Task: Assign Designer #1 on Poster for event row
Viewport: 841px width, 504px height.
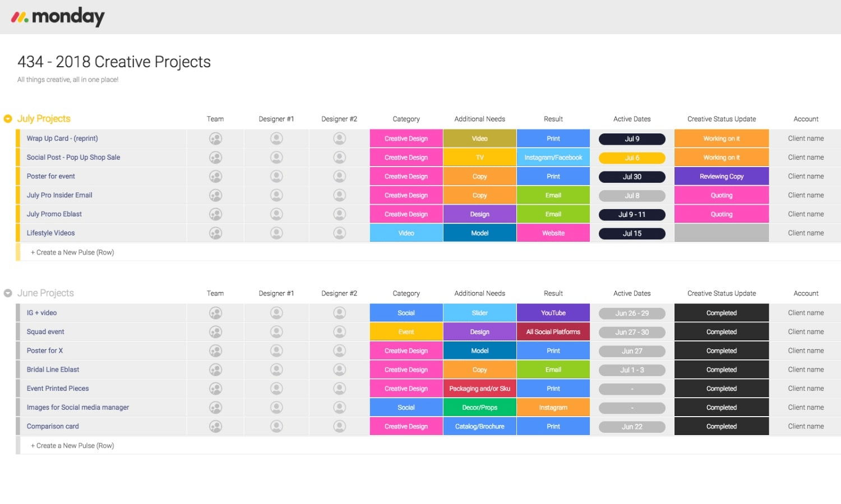Action: click(276, 176)
